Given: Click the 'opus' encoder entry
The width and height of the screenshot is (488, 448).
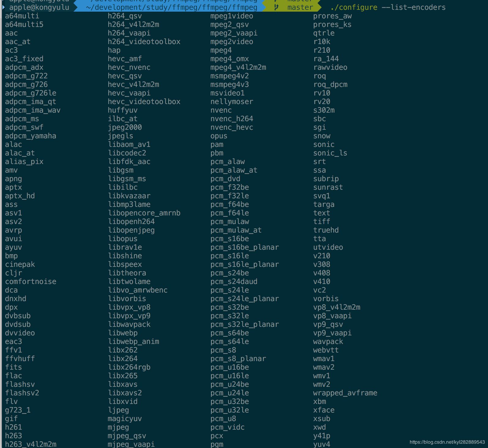Looking at the screenshot, I should point(219,136).
